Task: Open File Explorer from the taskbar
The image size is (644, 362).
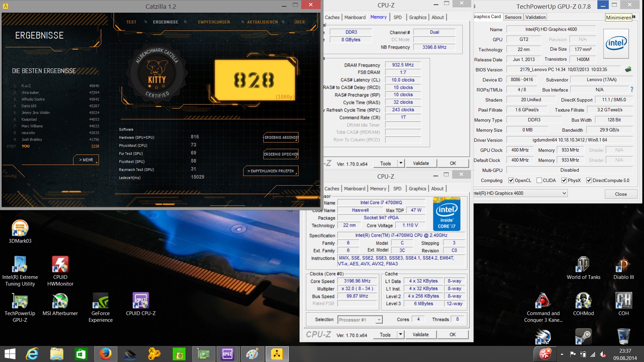Action: [x=57, y=354]
